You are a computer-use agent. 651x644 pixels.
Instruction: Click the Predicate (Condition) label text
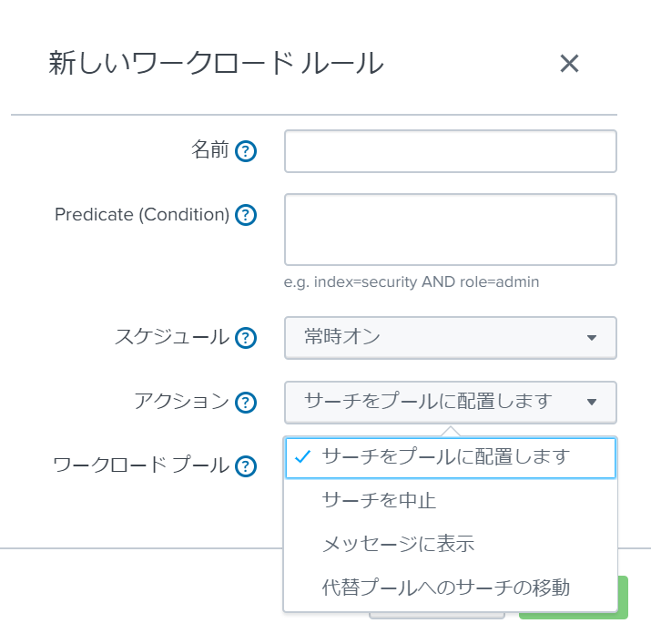point(142,214)
